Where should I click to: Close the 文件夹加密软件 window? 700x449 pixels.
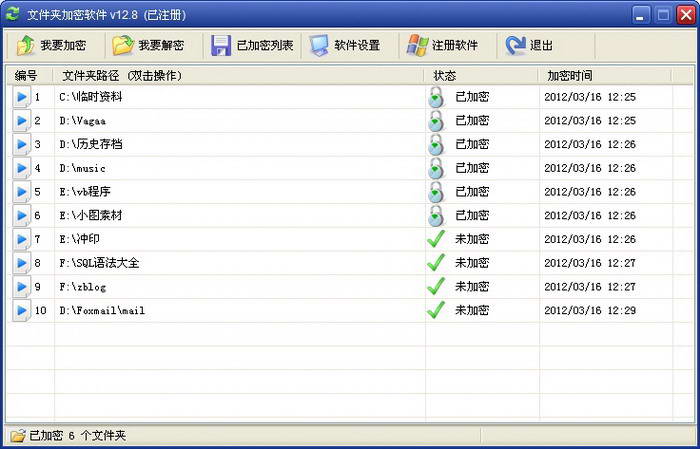click(686, 15)
